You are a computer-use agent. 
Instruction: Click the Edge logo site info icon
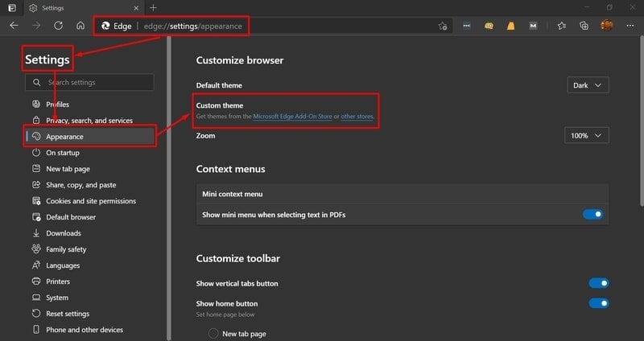[105, 26]
